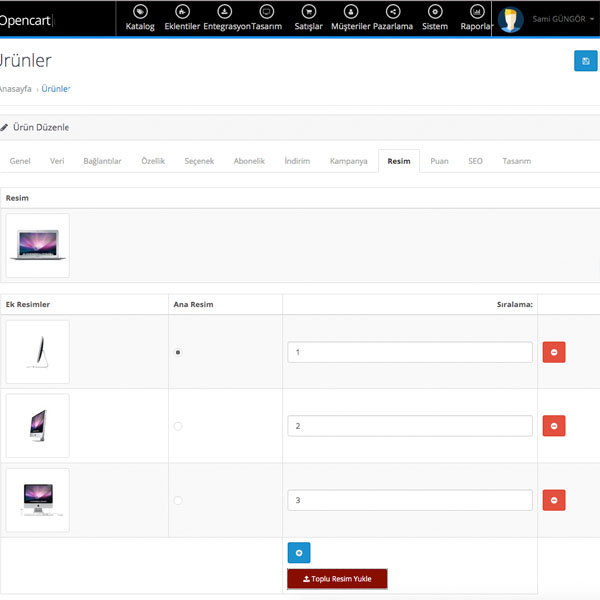Remove the first additional image row
The height and width of the screenshot is (600, 600).
coord(553,352)
